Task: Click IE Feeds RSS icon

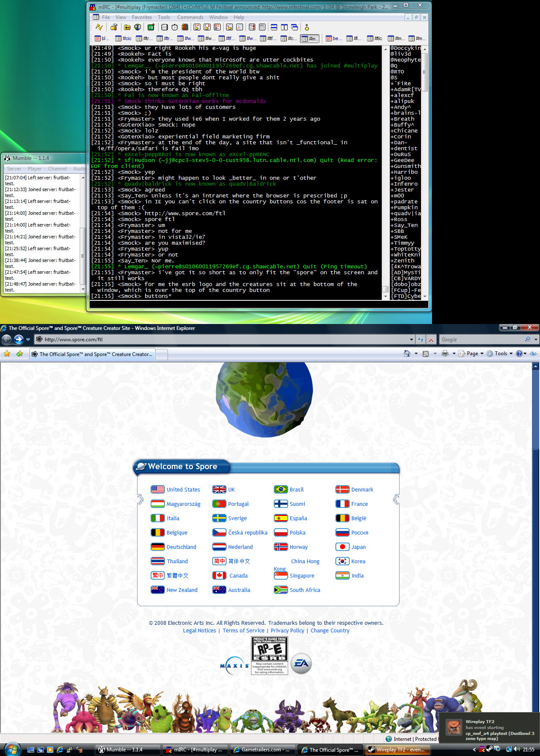Action: [426, 354]
